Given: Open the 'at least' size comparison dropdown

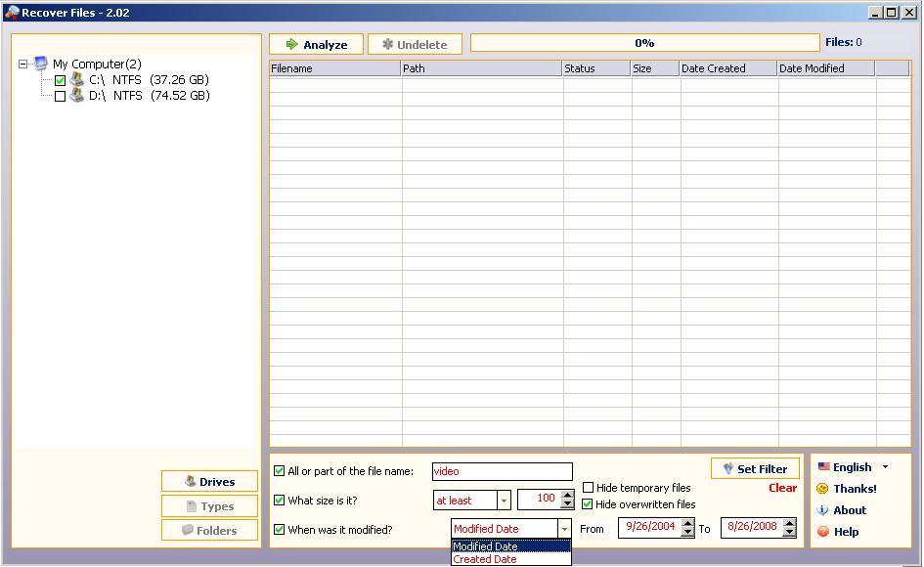Looking at the screenshot, I should tap(503, 500).
